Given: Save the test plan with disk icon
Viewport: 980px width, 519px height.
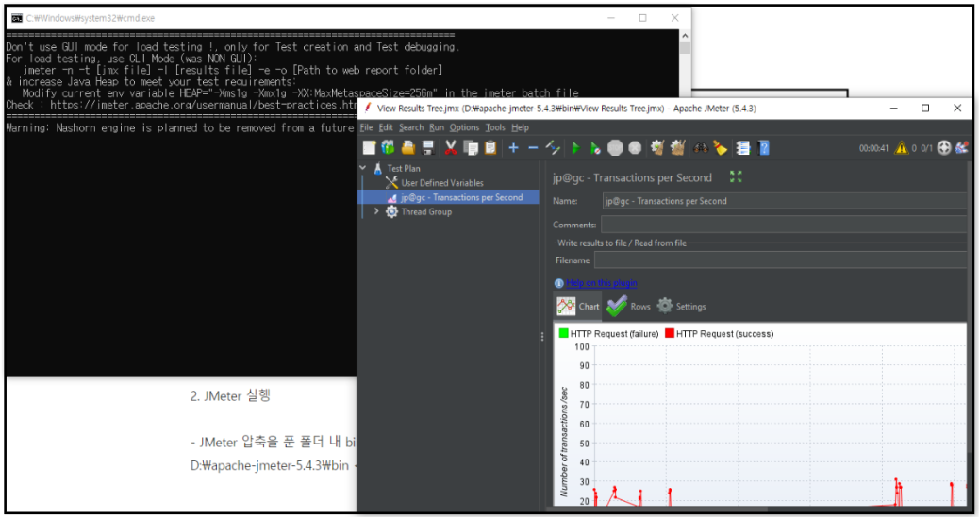Looking at the screenshot, I should click(x=428, y=148).
